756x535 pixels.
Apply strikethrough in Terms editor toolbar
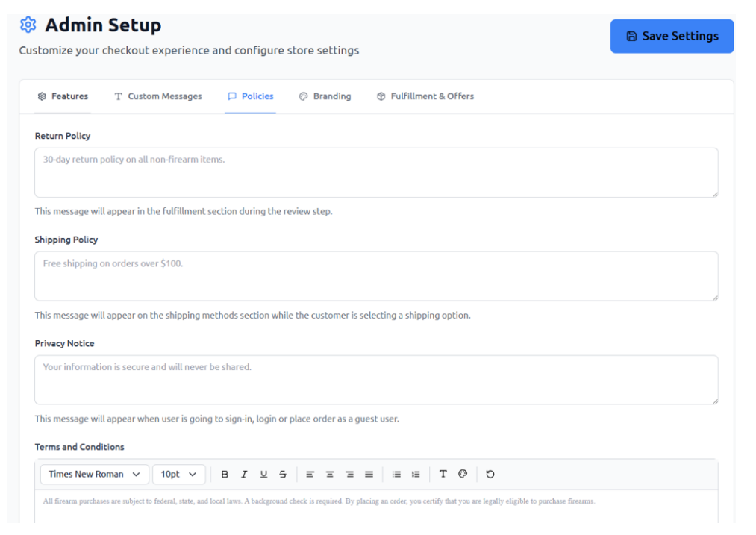pyautogui.click(x=283, y=475)
